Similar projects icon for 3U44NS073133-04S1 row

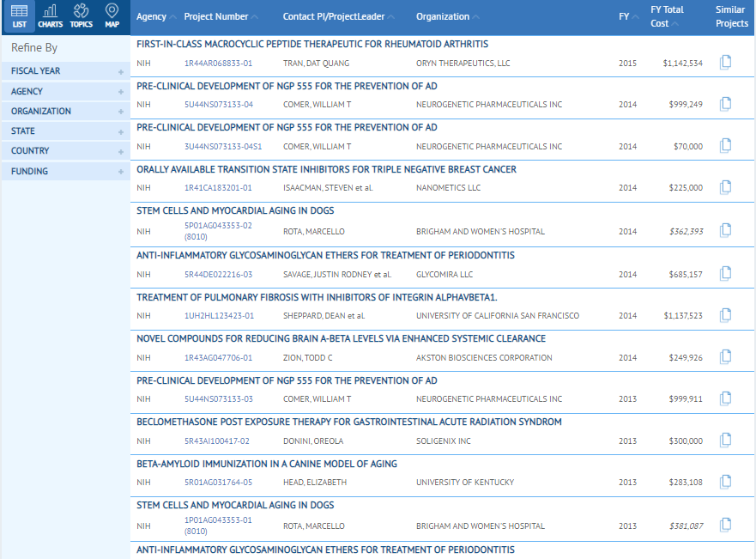pyautogui.click(x=725, y=146)
